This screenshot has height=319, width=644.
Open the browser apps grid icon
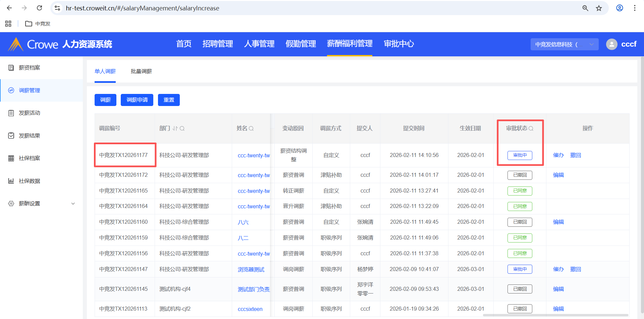(8, 23)
